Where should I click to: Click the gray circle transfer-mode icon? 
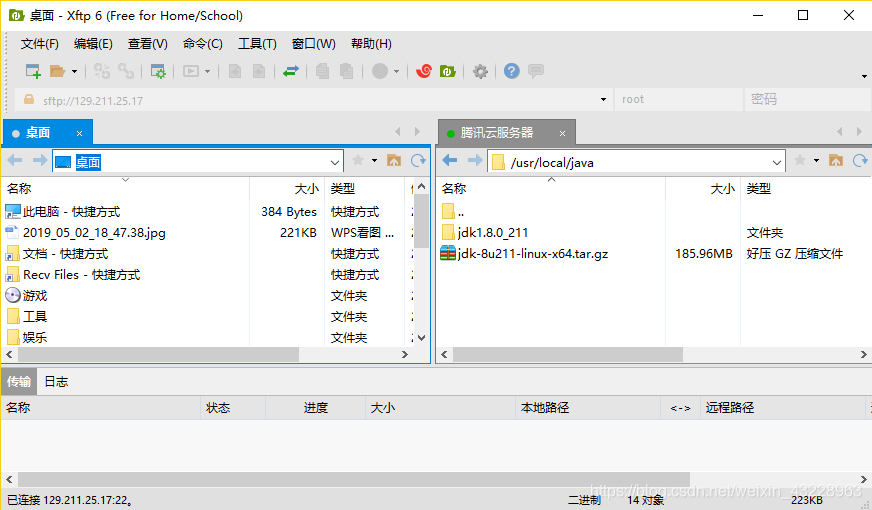point(380,71)
